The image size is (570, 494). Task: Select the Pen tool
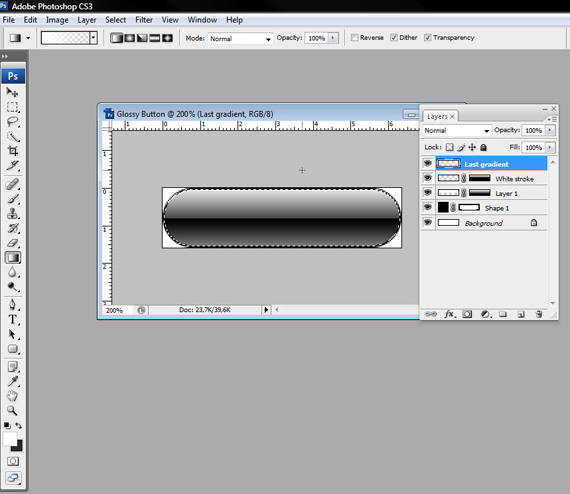point(12,305)
